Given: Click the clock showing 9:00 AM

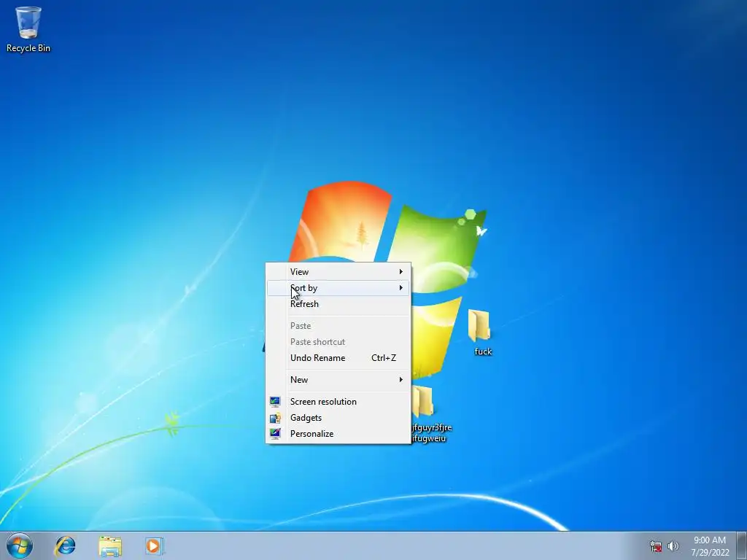Looking at the screenshot, I should (x=710, y=540).
